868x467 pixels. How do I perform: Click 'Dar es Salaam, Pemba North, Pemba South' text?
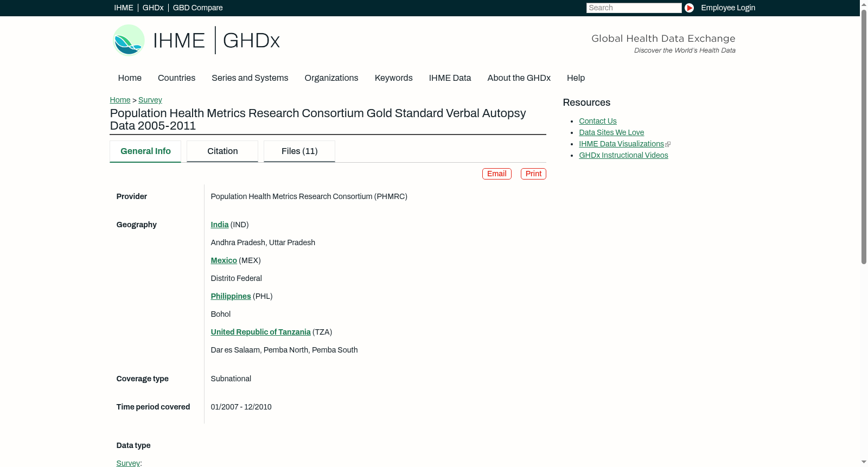click(x=284, y=350)
